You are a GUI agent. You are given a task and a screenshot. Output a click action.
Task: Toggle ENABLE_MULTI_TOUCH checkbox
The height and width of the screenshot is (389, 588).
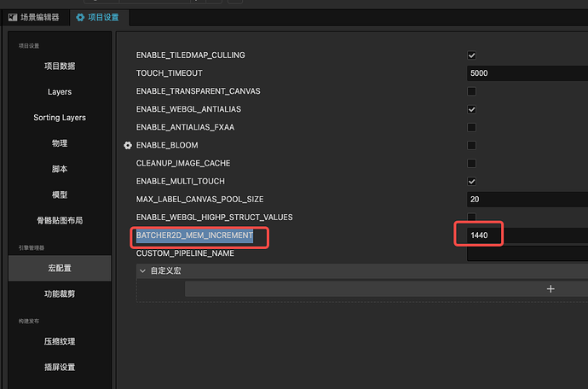472,182
